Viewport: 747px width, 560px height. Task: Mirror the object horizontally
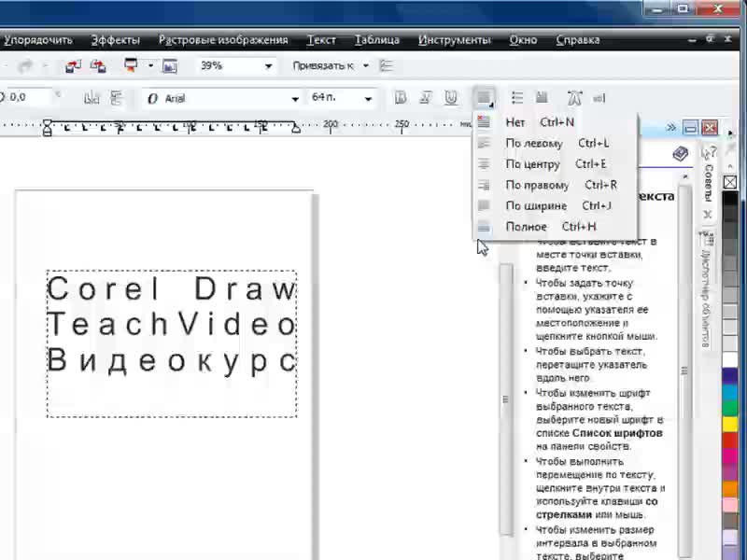click(91, 98)
